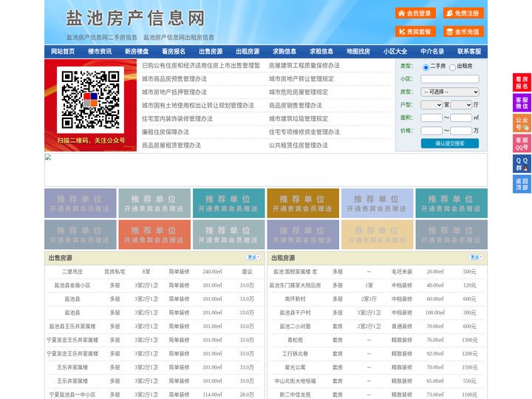Click the pale yellow 推荐单位 banner
Screen dimensions: 532x399
click(378, 234)
